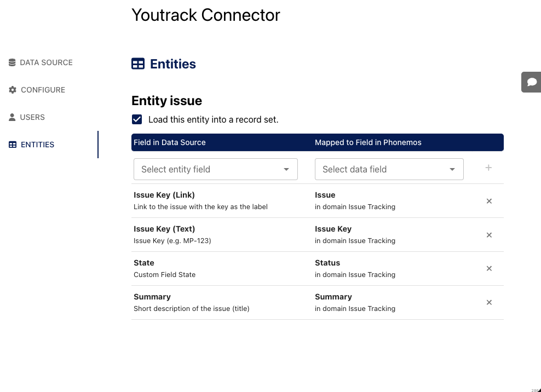Remove the State to Status mapping
The width and height of the screenshot is (541, 392).
click(489, 268)
